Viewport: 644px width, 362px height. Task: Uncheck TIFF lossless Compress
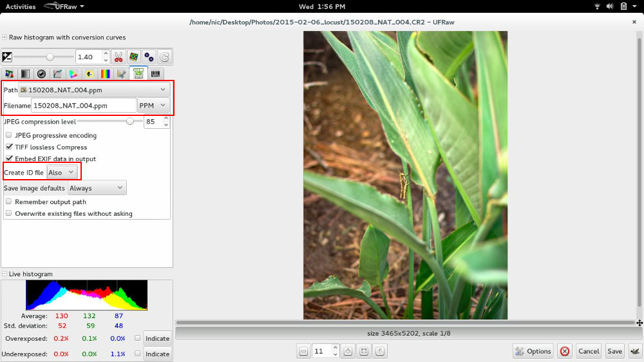click(9, 147)
